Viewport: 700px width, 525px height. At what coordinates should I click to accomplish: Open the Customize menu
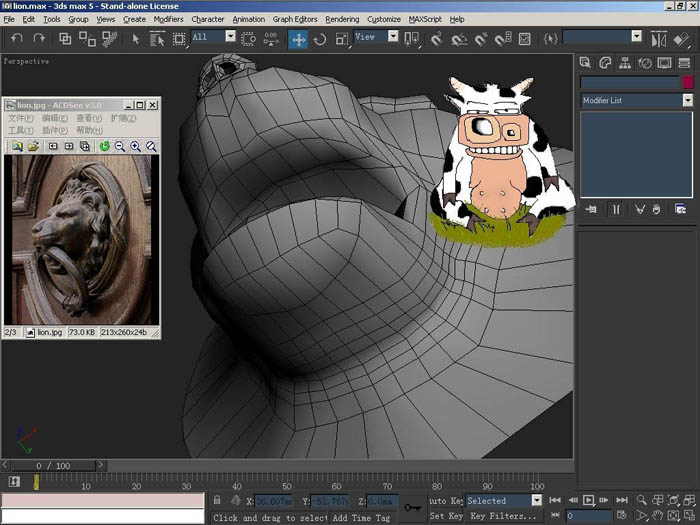pyautogui.click(x=383, y=19)
